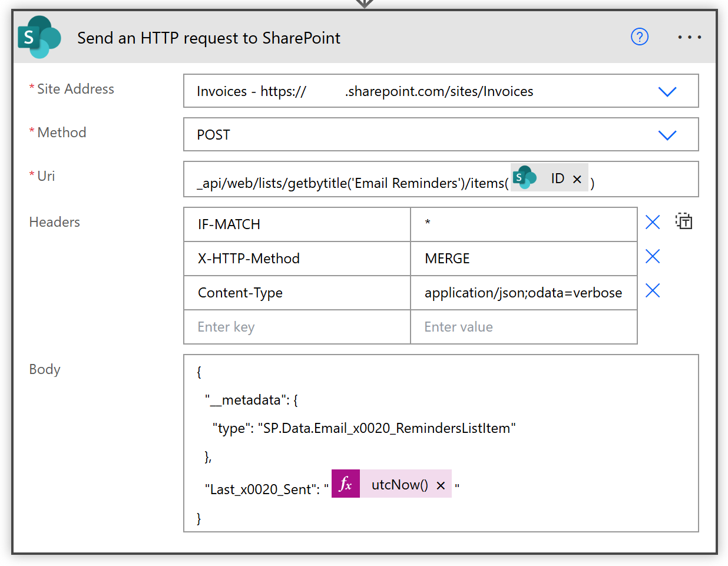
Task: Click the Enter key header field
Action: (x=297, y=327)
